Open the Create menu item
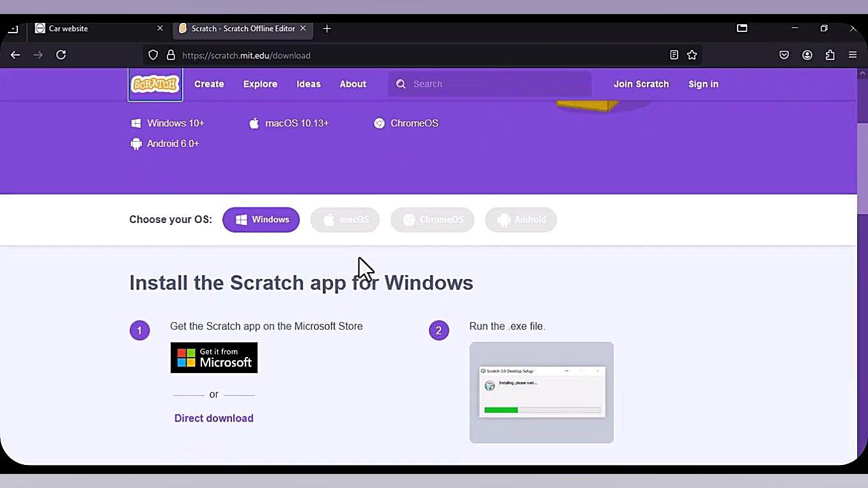Image resolution: width=868 pixels, height=488 pixels. click(x=209, y=84)
